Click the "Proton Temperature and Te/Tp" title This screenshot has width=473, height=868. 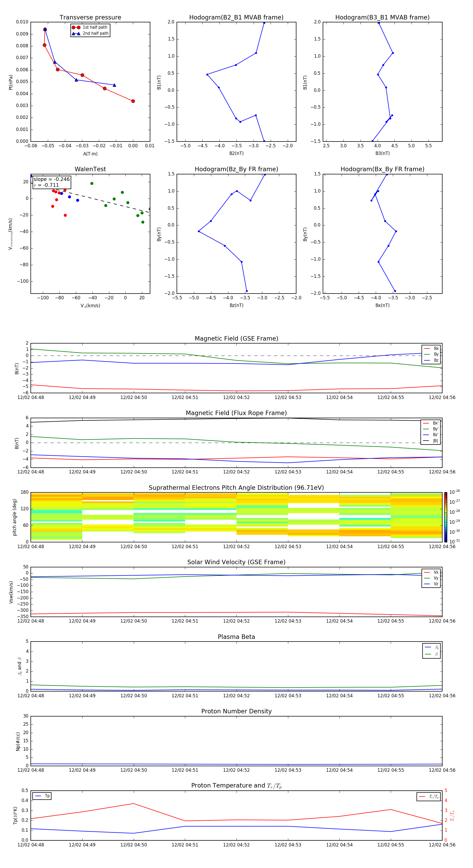pyautogui.click(x=236, y=786)
